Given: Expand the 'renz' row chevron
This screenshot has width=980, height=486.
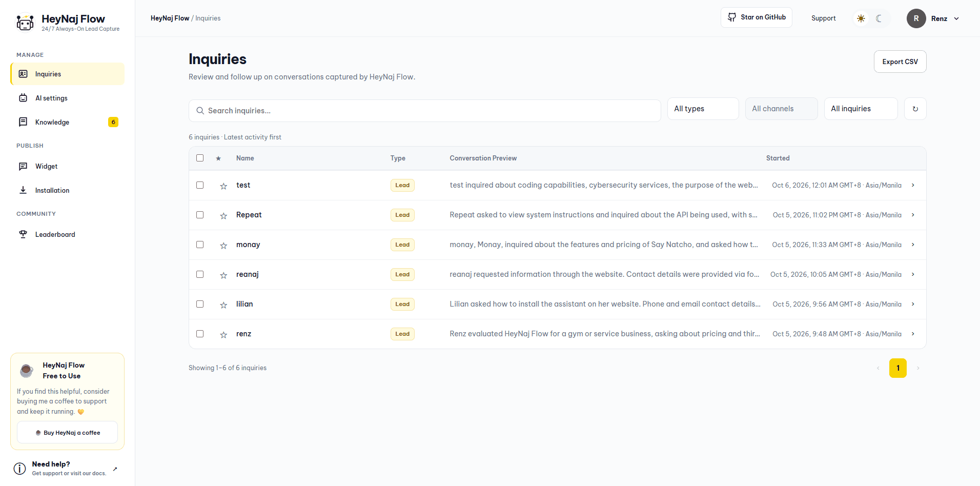Looking at the screenshot, I should click(913, 334).
